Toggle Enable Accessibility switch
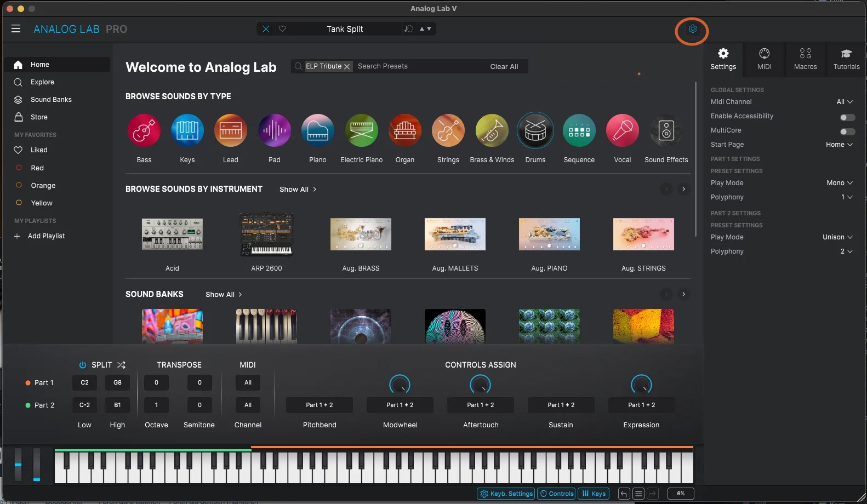This screenshot has width=867, height=504. point(847,117)
